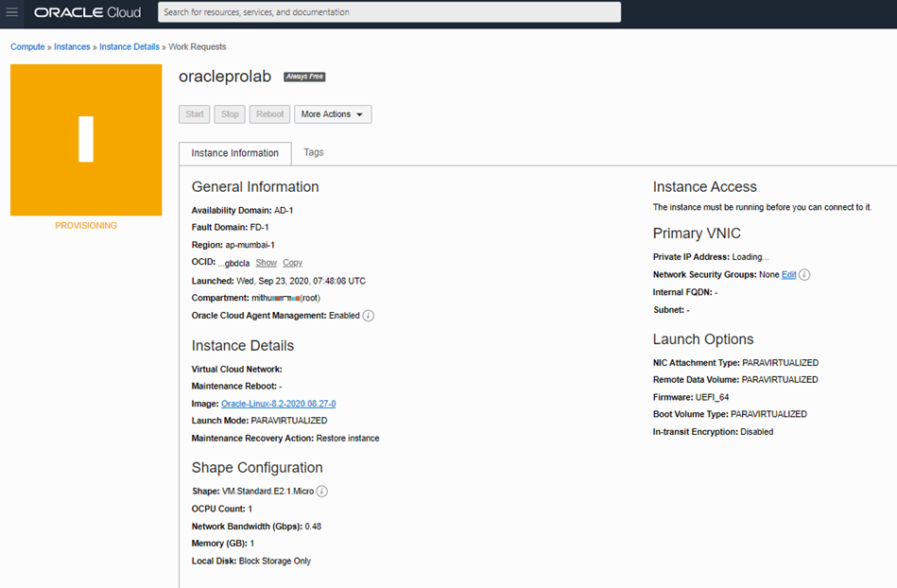This screenshot has height=588, width=897.
Task: Click the Primary VNIC heading
Action: [x=697, y=233]
